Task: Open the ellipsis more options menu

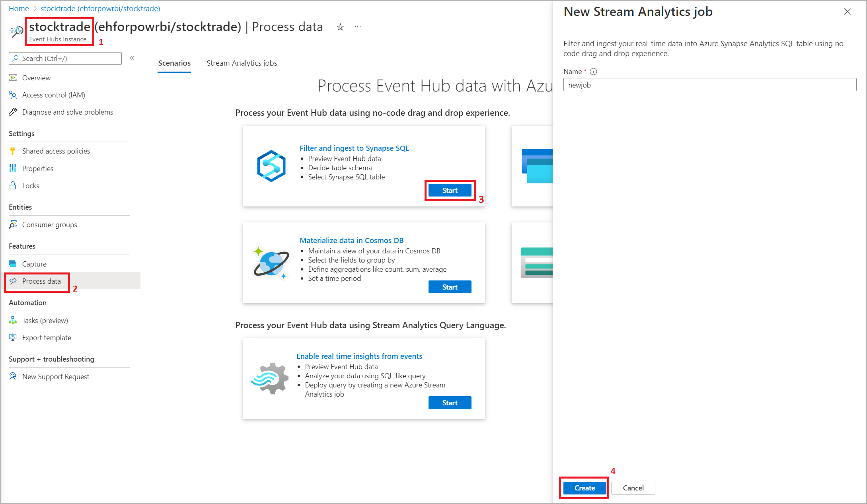Action: click(x=358, y=27)
